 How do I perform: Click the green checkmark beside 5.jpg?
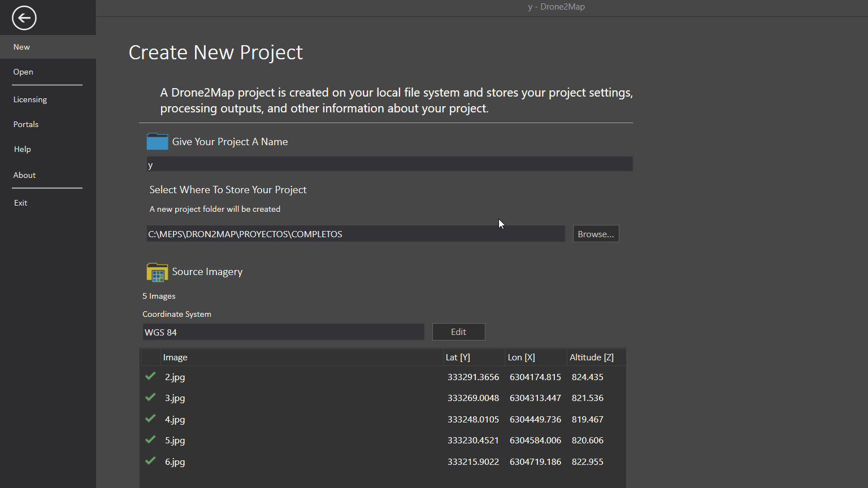(x=150, y=440)
